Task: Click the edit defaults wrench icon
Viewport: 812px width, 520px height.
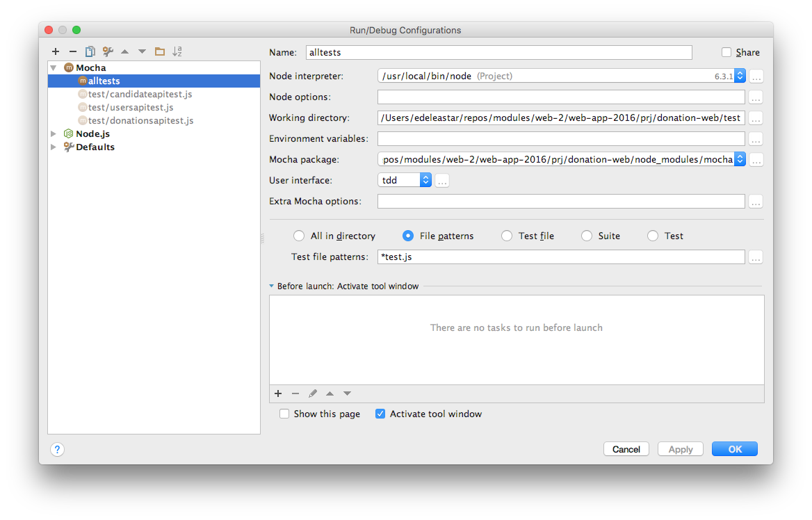Action: (108, 51)
